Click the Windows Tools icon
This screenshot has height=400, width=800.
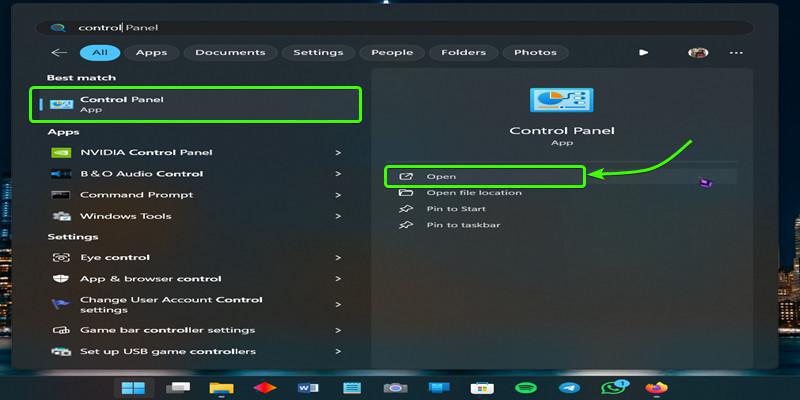[x=61, y=216]
